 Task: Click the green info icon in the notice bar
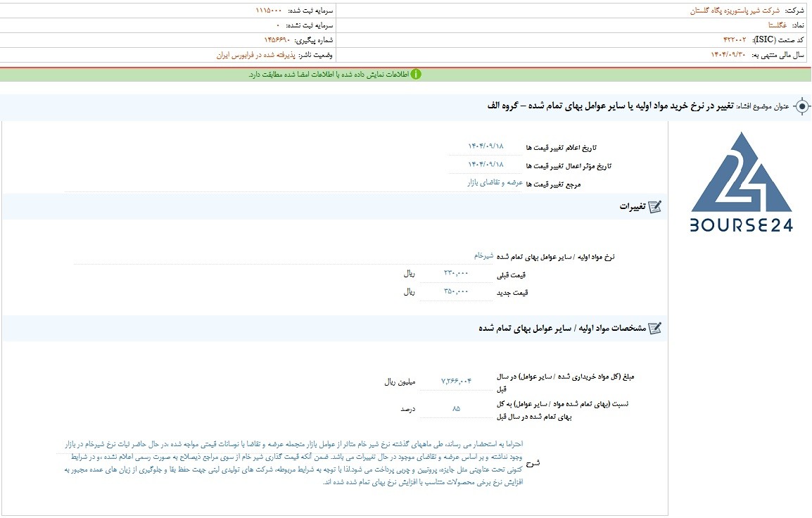[x=416, y=75]
